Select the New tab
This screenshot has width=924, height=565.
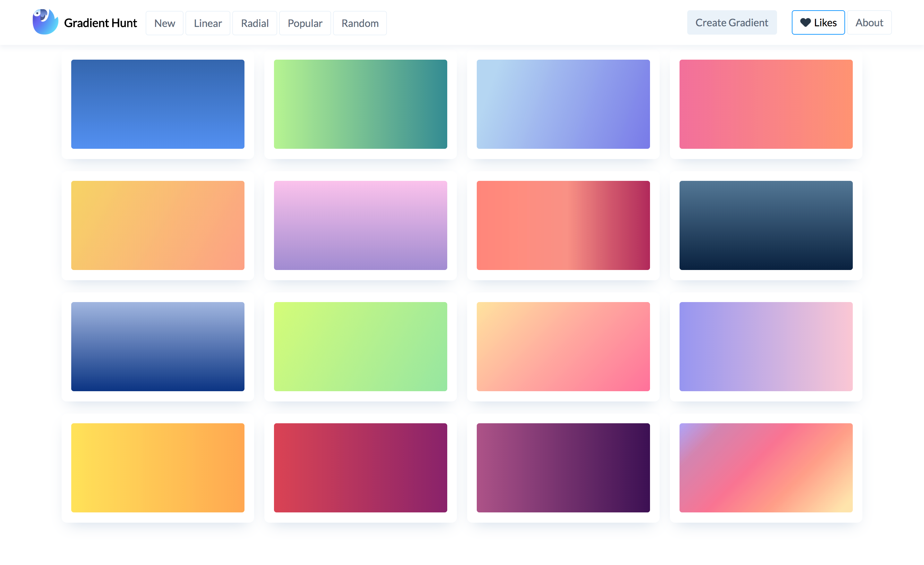164,23
